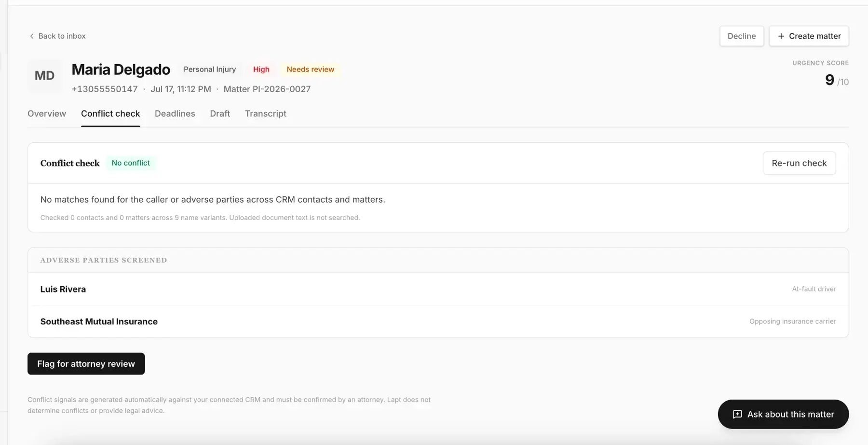Re-run the conflict check
The width and height of the screenshot is (868, 445).
coord(799,163)
